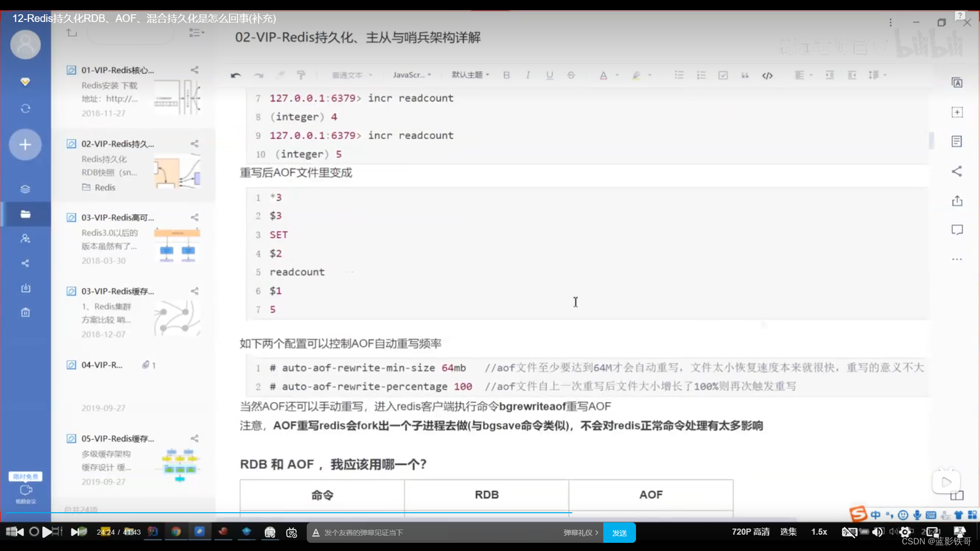Select the format painter tool
980x551 pixels.
click(x=301, y=75)
